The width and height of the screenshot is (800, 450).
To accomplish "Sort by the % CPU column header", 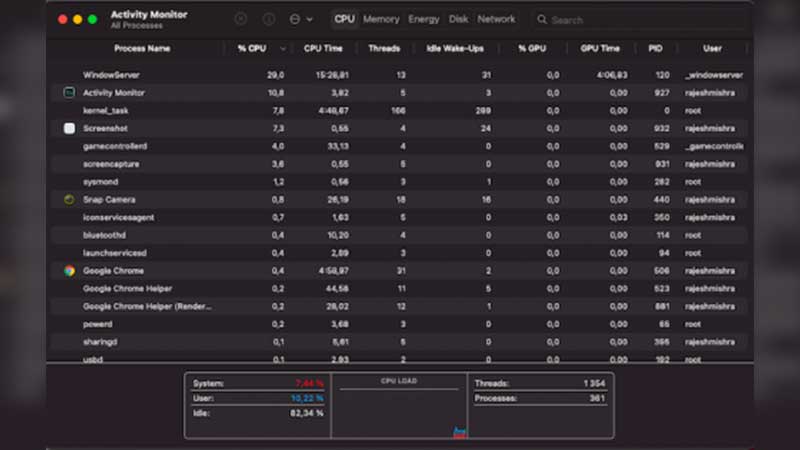I will [x=252, y=48].
